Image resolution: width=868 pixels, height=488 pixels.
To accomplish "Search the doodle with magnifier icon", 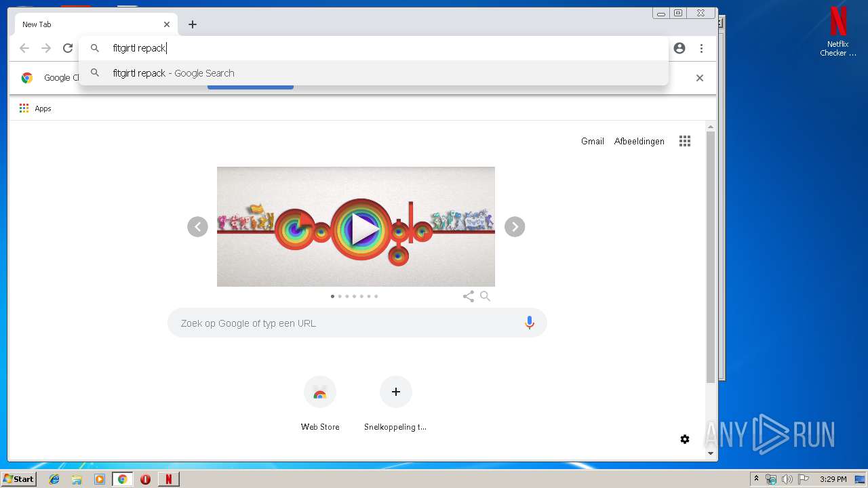I will (x=485, y=296).
